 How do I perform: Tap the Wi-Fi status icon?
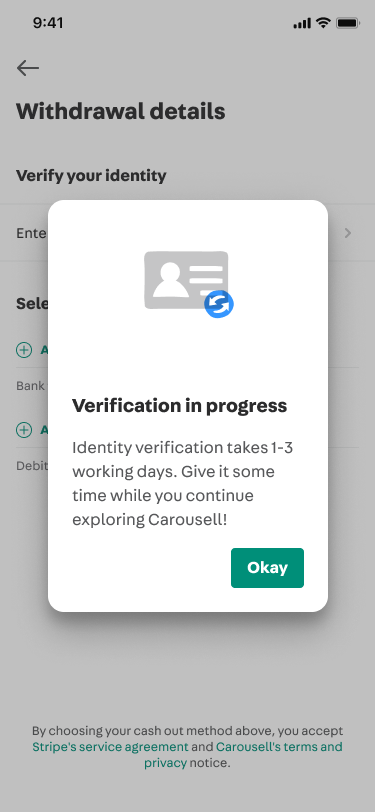323,23
